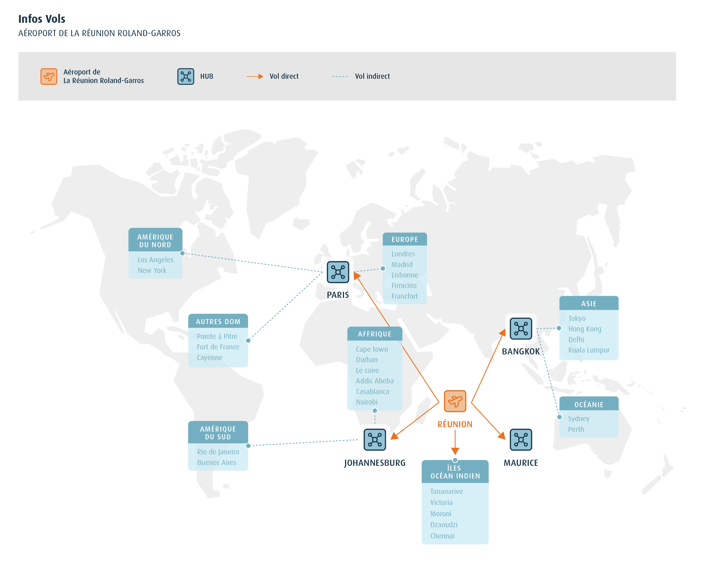Click the Sydney destination in Océanie

(578, 419)
